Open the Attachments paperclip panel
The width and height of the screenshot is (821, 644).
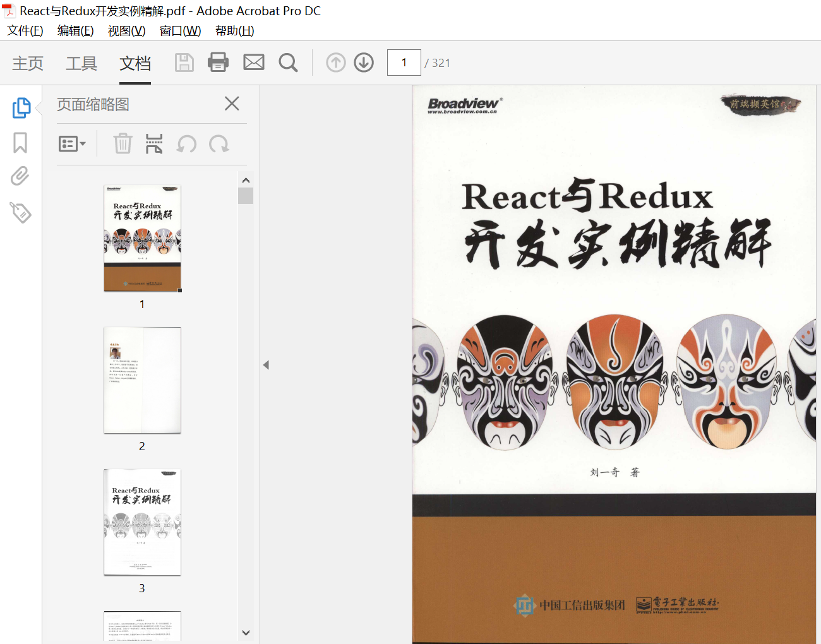(x=20, y=176)
